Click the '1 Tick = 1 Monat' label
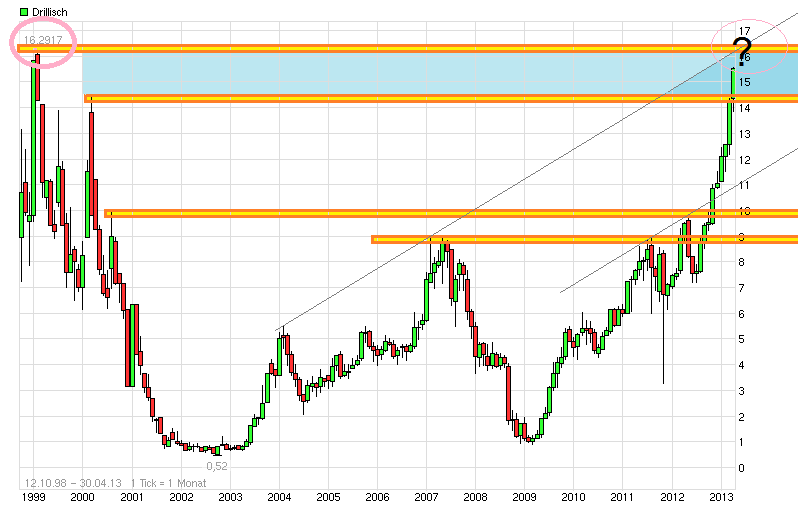This screenshot has width=798, height=526. (168, 483)
